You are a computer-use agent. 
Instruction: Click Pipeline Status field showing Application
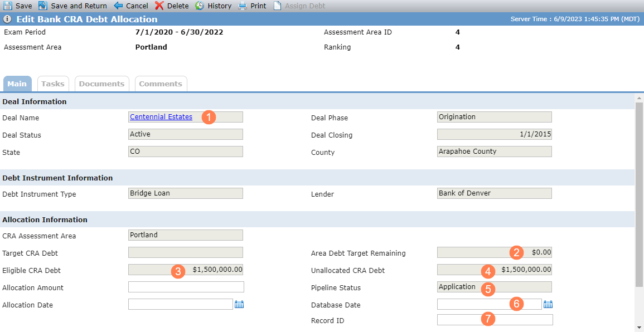[495, 287]
